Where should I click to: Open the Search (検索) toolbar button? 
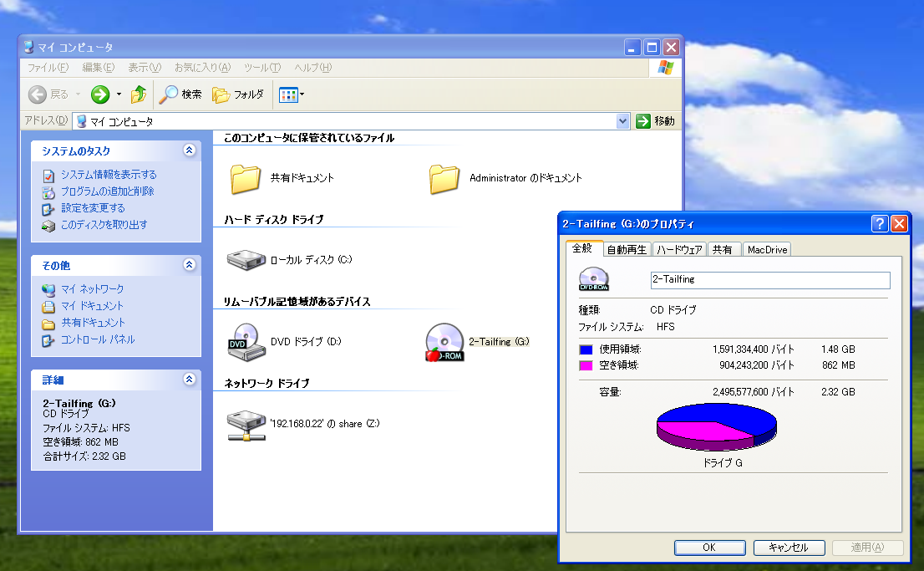(x=181, y=94)
